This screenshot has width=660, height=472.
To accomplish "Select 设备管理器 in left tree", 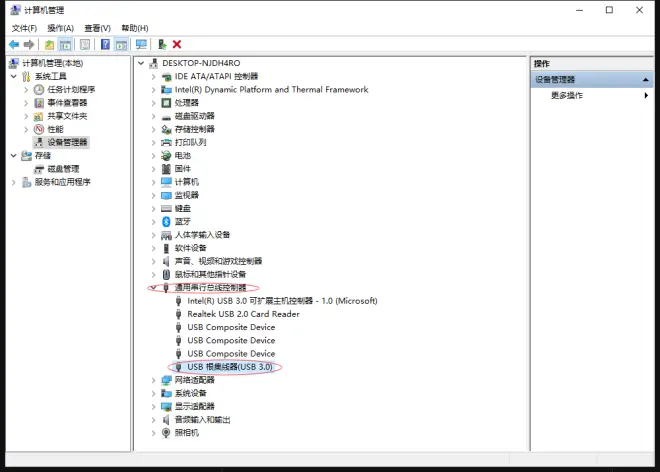I will point(67,142).
